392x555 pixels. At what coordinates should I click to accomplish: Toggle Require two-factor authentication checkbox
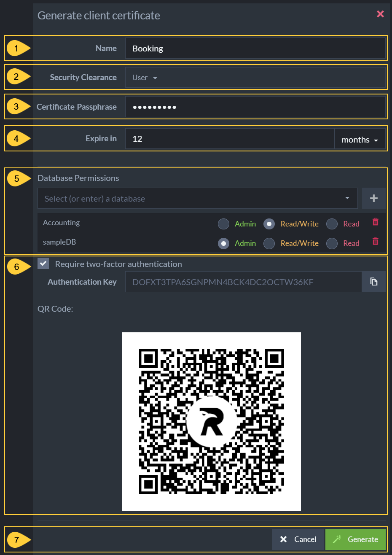[43, 264]
